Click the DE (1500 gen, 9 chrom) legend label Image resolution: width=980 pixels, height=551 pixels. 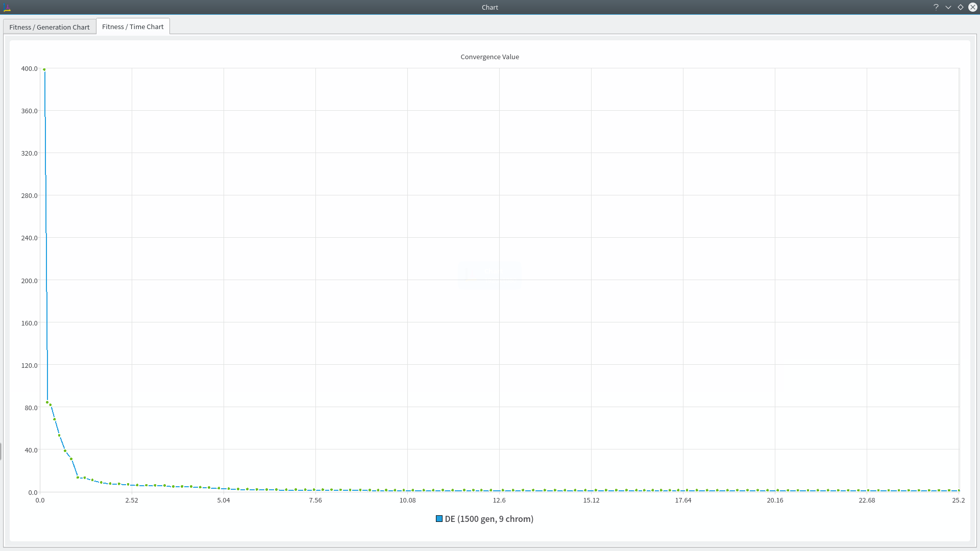click(x=489, y=519)
